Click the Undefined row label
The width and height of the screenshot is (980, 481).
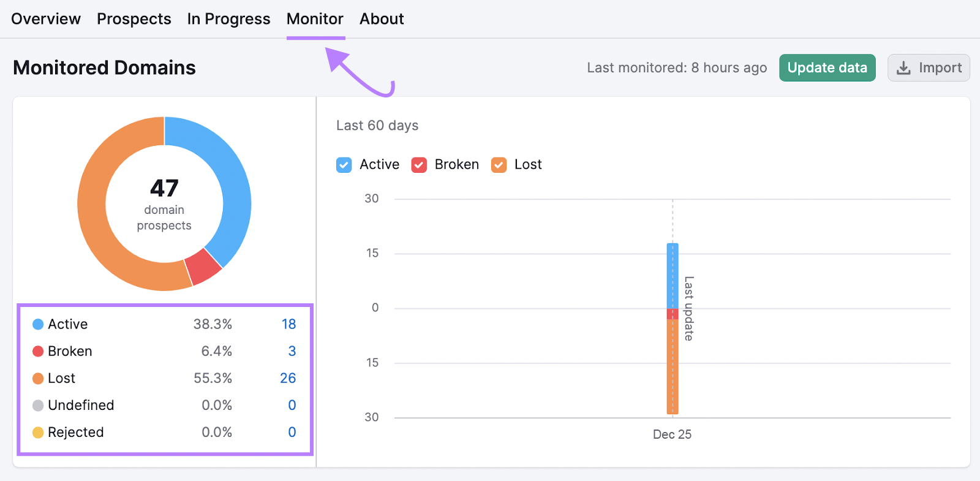[81, 405]
